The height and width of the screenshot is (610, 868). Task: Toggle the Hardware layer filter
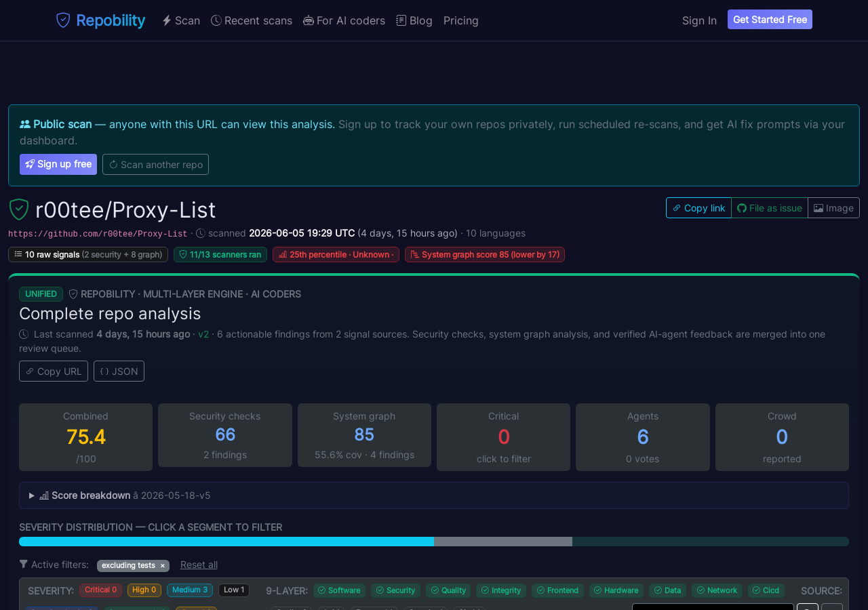point(616,590)
